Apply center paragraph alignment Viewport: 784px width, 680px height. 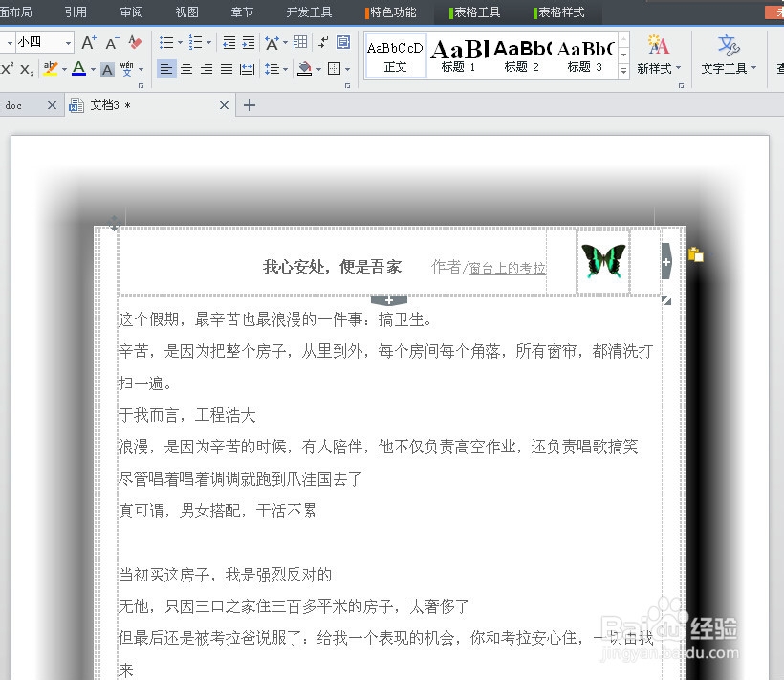(x=185, y=68)
